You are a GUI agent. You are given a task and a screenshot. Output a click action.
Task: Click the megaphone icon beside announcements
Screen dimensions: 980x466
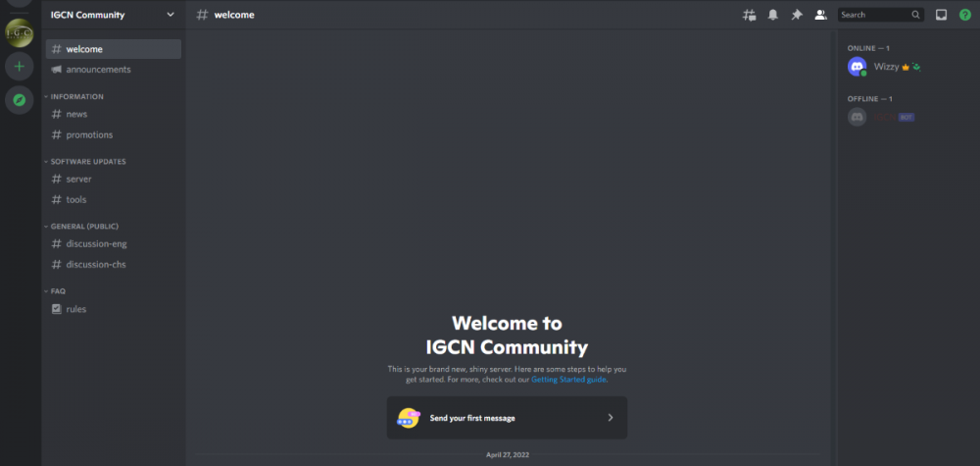[x=56, y=70]
